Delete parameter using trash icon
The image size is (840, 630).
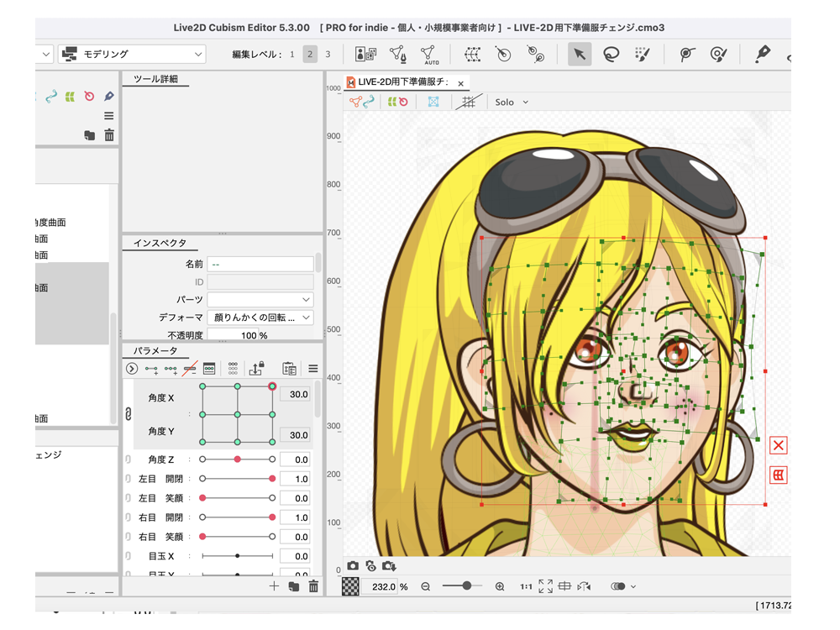coord(313,586)
